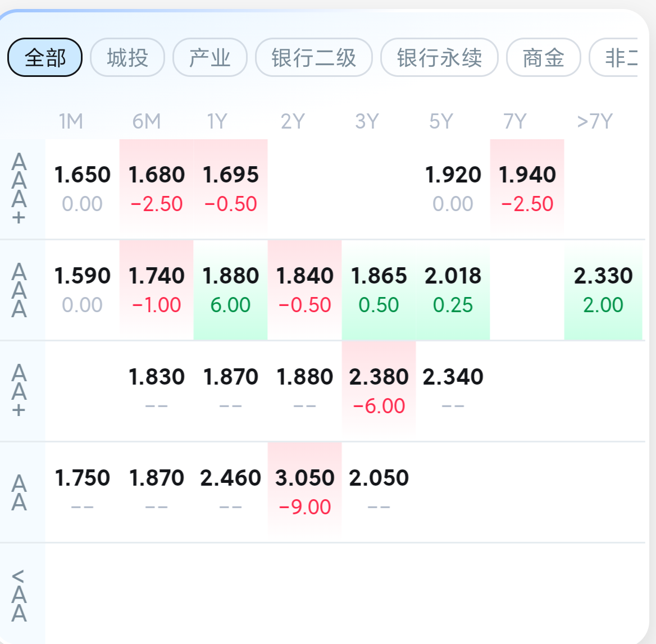Image resolution: width=656 pixels, height=644 pixels.
Task: Click AAA+ 1M cell showing 1.650
Action: pyautogui.click(x=83, y=188)
